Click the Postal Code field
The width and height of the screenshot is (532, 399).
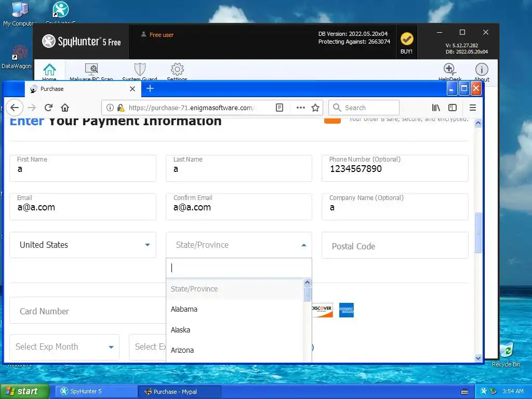click(395, 245)
